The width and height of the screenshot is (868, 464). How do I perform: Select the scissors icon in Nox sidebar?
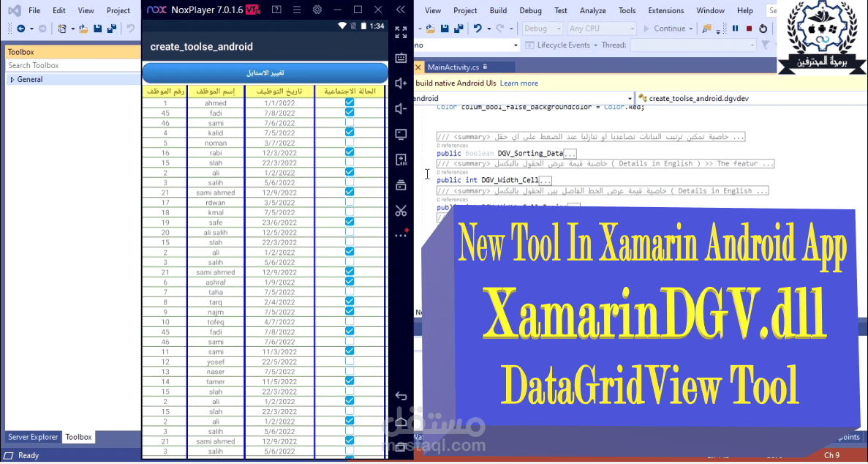coord(400,210)
